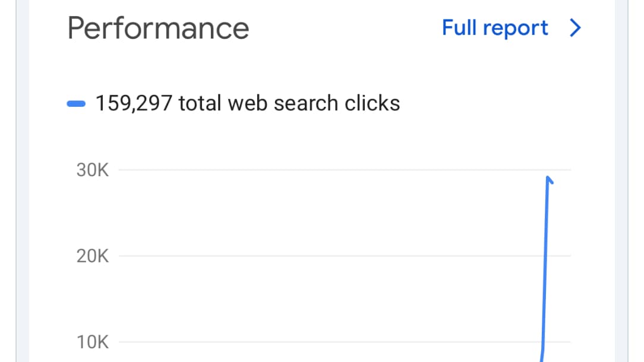This screenshot has width=644, height=362.
Task: Click the 20K horizontal gridline mid-chart
Action: 333,256
